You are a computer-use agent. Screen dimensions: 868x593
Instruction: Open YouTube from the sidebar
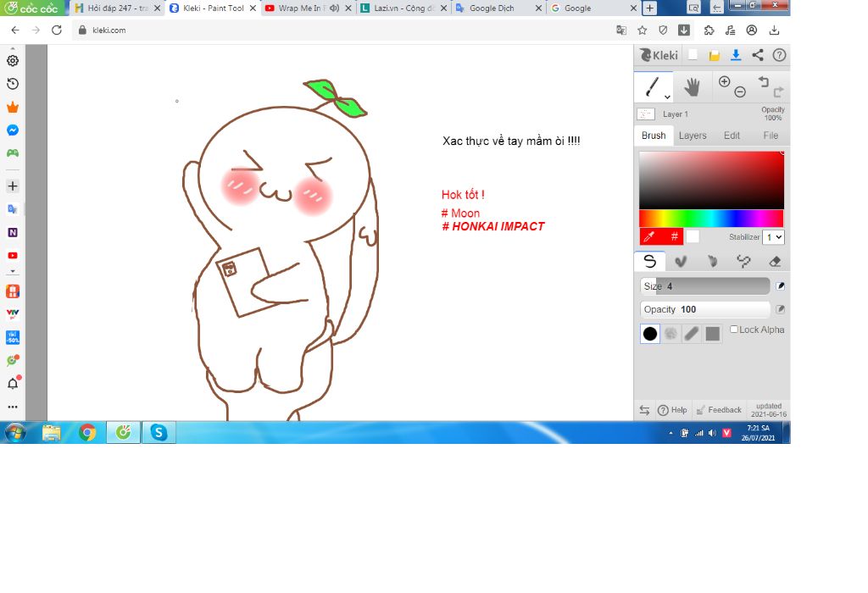tap(13, 256)
